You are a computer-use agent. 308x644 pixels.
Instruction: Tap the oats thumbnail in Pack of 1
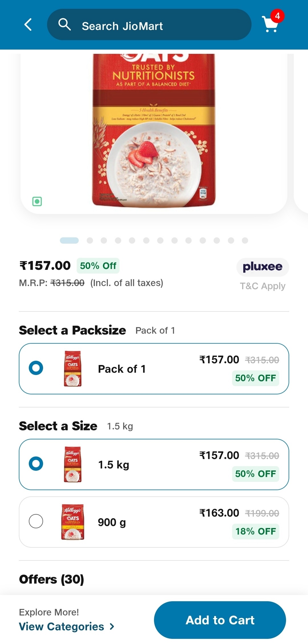[73, 368]
